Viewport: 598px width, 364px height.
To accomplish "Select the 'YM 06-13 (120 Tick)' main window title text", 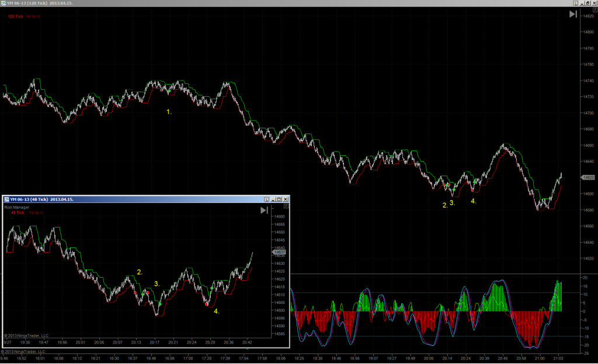I will 40,3.
